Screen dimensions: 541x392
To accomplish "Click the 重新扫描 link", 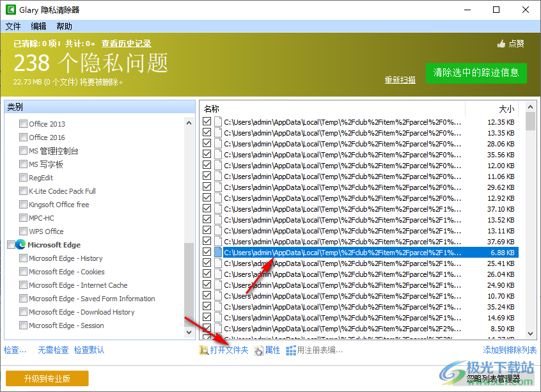I will 400,80.
